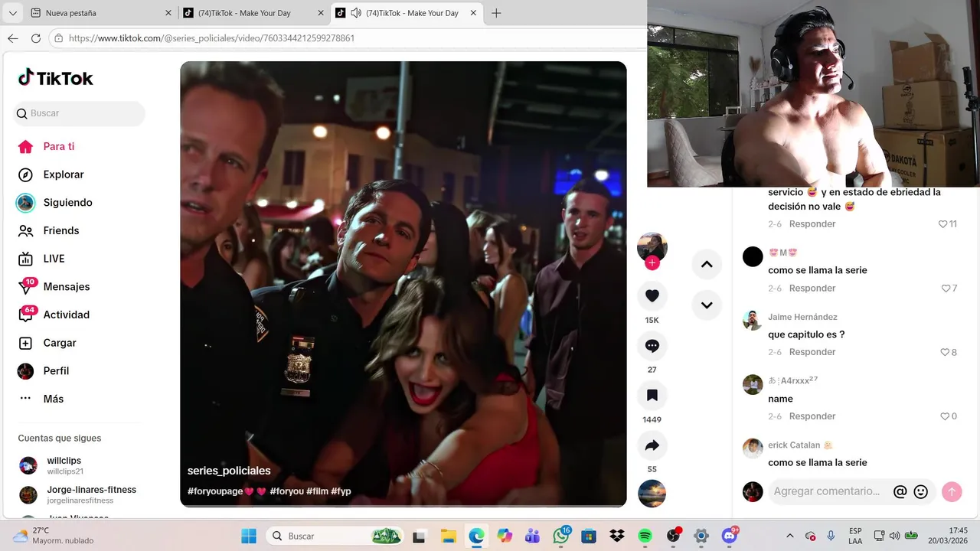Click the #foryoupage hashtag

click(215, 491)
